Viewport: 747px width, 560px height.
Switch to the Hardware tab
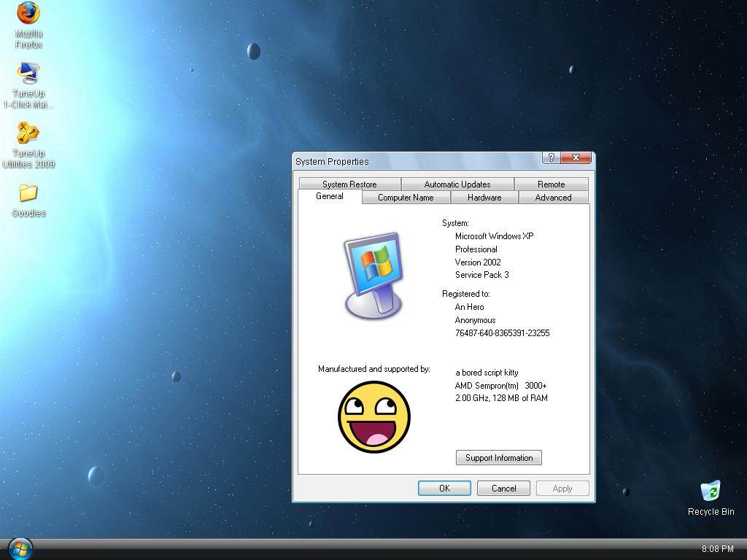coord(484,198)
